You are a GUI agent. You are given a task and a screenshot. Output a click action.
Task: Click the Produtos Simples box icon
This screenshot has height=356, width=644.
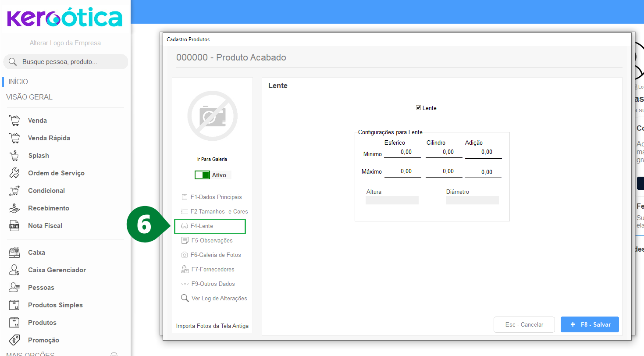(14, 305)
